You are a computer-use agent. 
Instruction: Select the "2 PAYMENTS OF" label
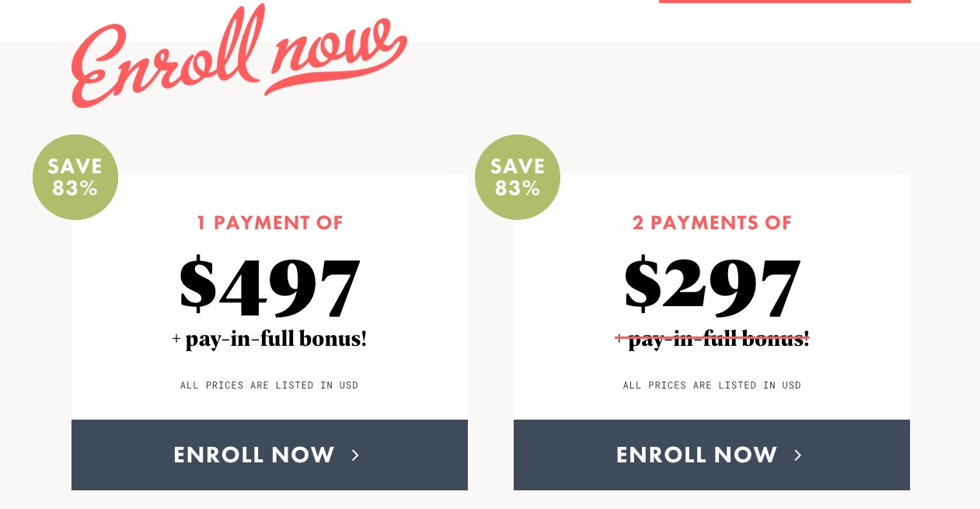pos(712,223)
